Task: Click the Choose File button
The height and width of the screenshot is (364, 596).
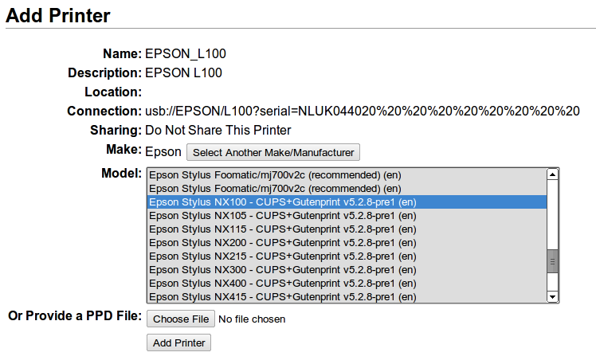Action: 181,319
